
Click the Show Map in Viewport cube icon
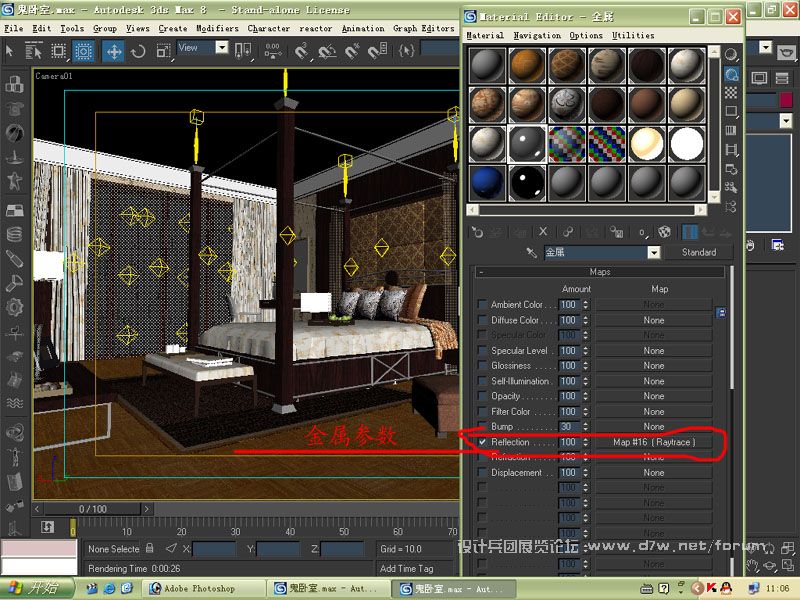pos(661,232)
